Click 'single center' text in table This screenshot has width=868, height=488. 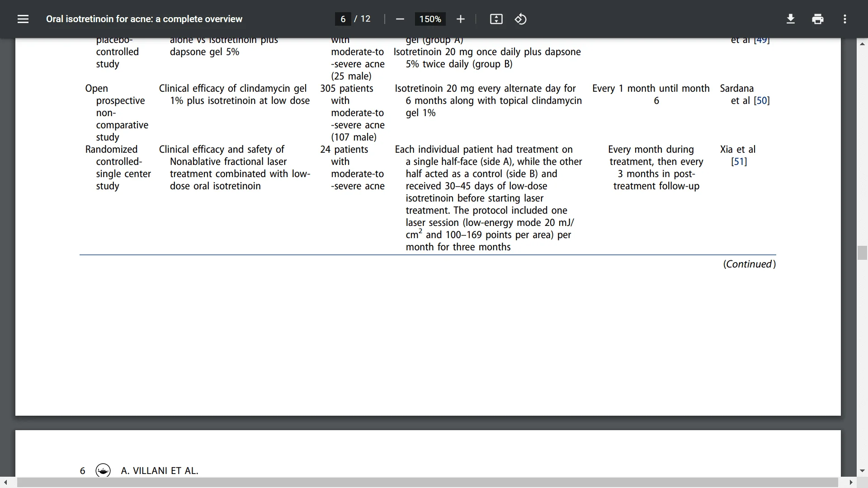point(123,174)
